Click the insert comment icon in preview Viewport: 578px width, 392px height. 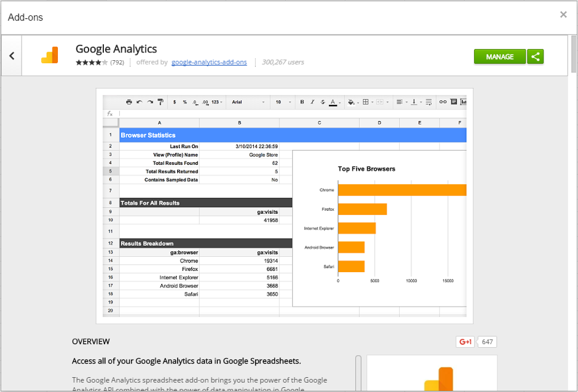pyautogui.click(x=454, y=102)
